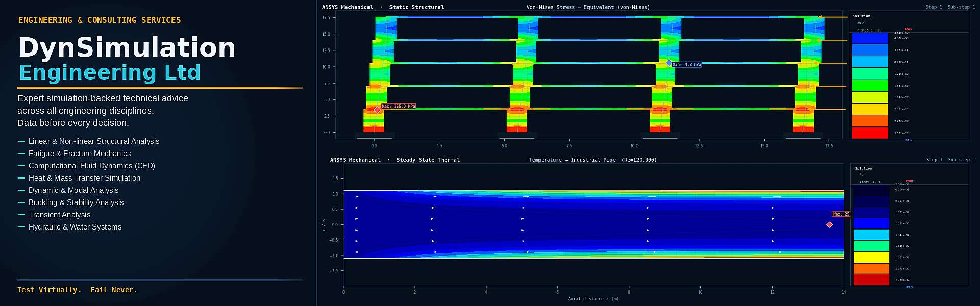Click the DynSimulation company name heading
980x306 pixels.
pyautogui.click(x=127, y=47)
